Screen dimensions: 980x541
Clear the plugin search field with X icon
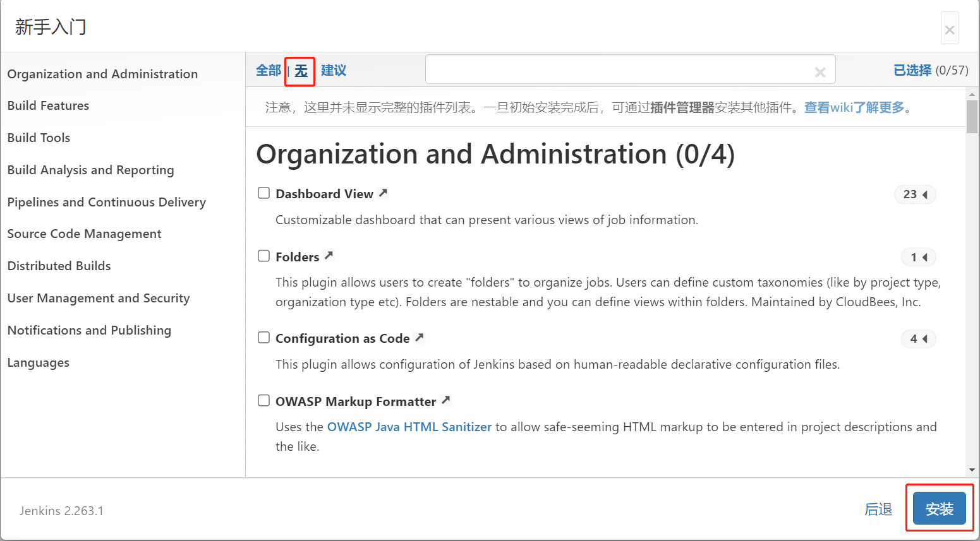pyautogui.click(x=820, y=72)
